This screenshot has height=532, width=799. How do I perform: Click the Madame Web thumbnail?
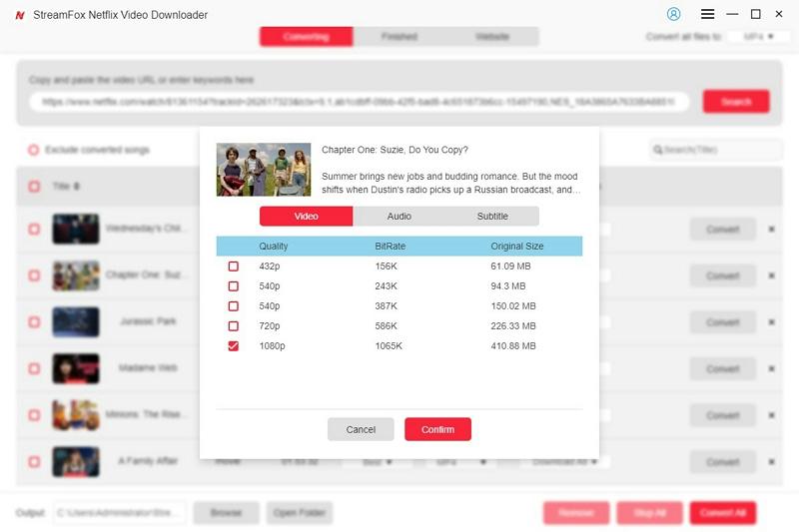(76, 368)
